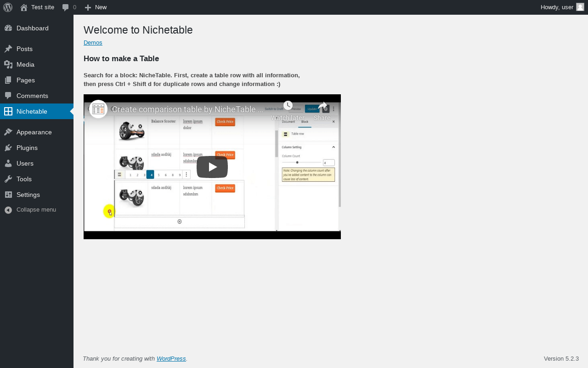Click the Plugins plug icon

coord(8,148)
